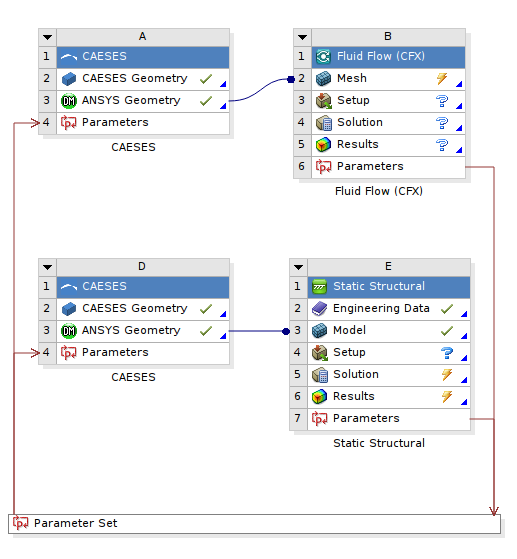Screen dimensions: 517x559
Task: Click ANSYS Geometry DM icon in system A
Action: [x=69, y=101]
